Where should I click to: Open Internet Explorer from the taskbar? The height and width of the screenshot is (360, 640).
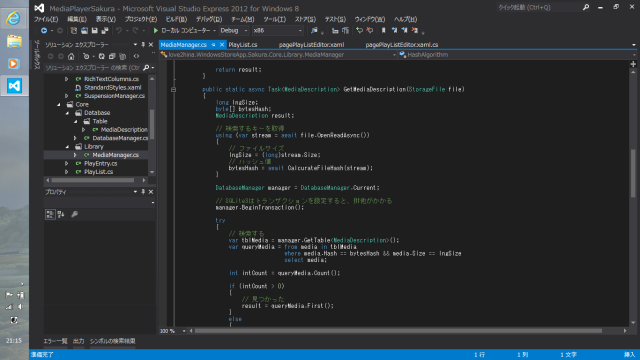pos(14,18)
